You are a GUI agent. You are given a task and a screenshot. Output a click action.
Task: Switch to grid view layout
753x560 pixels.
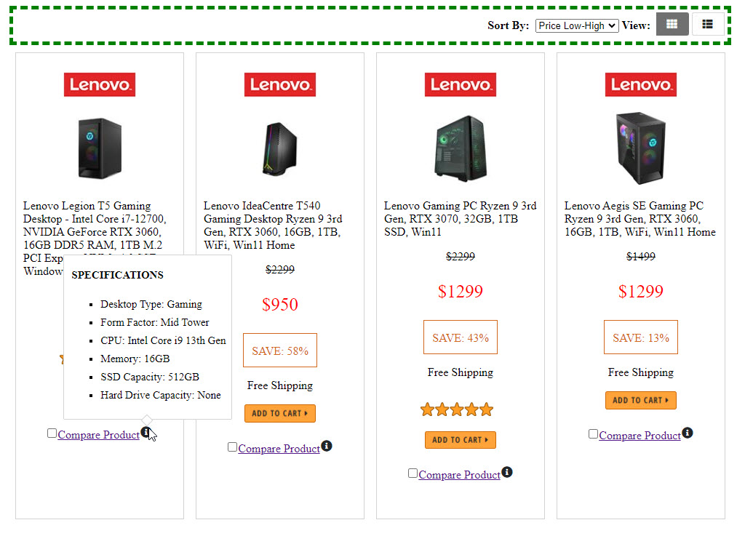672,25
